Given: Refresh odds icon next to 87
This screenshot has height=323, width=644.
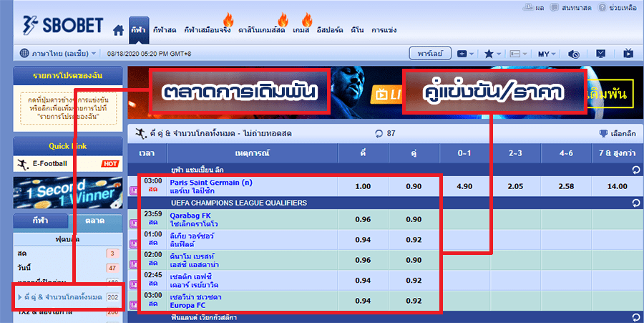Looking at the screenshot, I should 379,133.
